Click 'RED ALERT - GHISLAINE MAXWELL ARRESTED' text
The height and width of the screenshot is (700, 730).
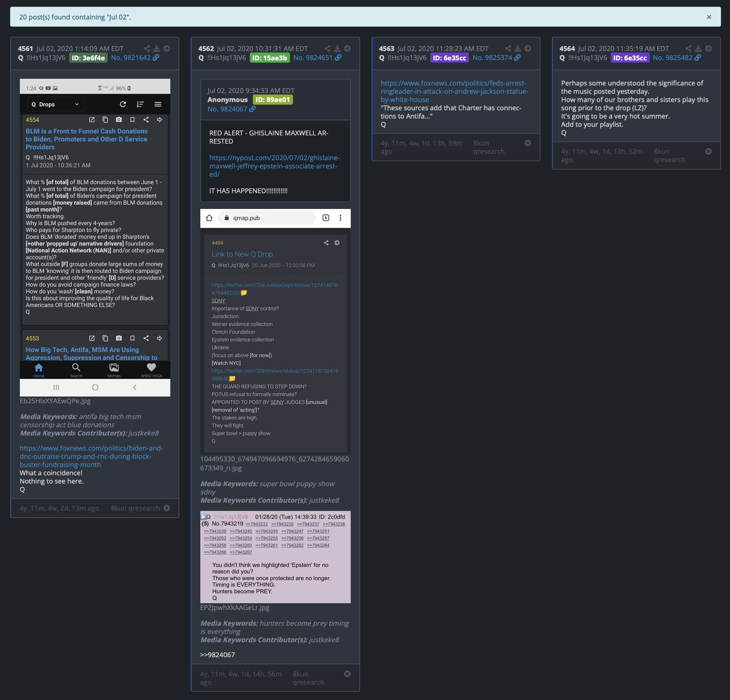[x=269, y=137]
